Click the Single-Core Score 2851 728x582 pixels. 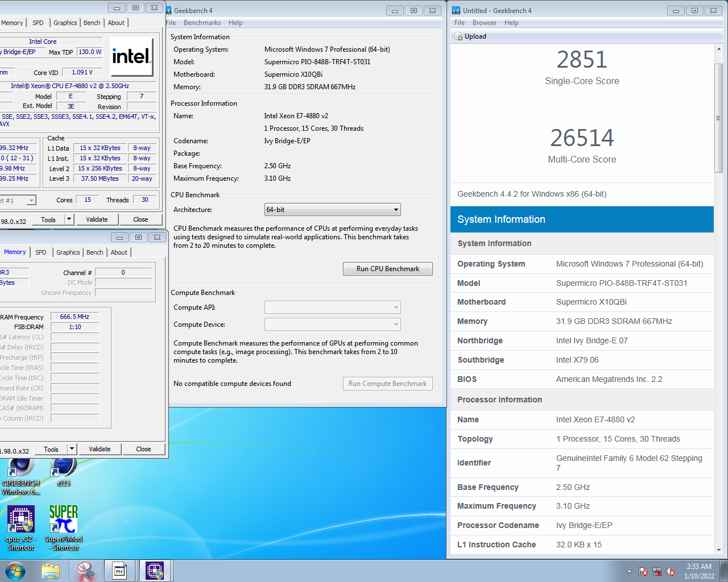point(582,60)
